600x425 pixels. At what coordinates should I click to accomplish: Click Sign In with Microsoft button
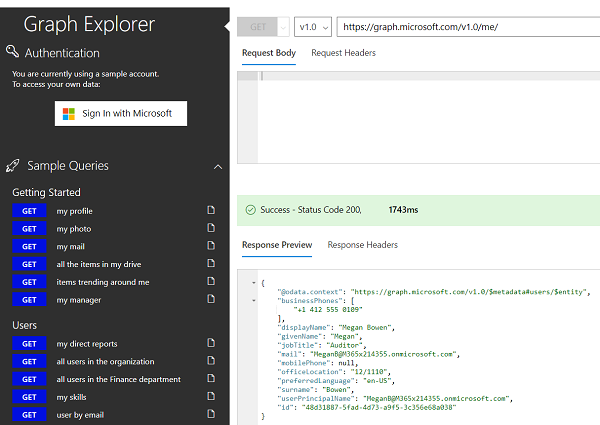120,114
